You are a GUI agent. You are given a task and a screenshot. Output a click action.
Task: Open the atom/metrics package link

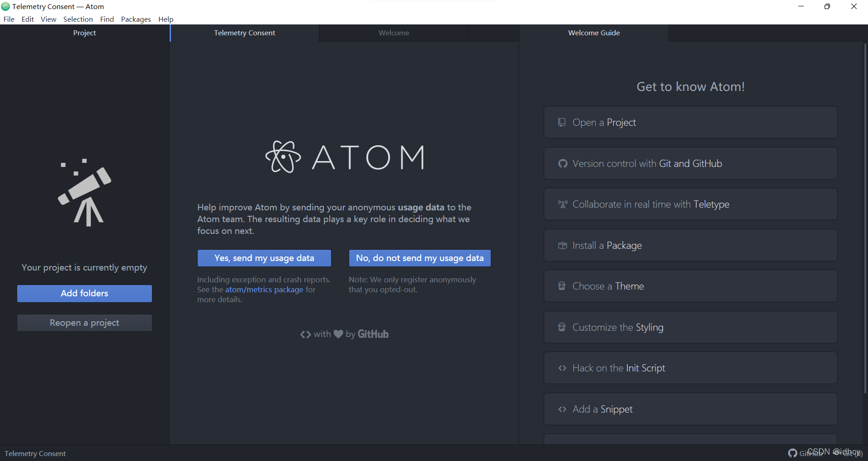coord(264,290)
